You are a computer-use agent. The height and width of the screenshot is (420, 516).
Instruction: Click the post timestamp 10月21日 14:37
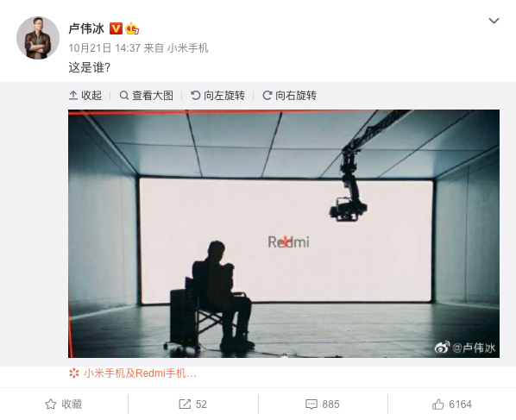[x=104, y=48]
